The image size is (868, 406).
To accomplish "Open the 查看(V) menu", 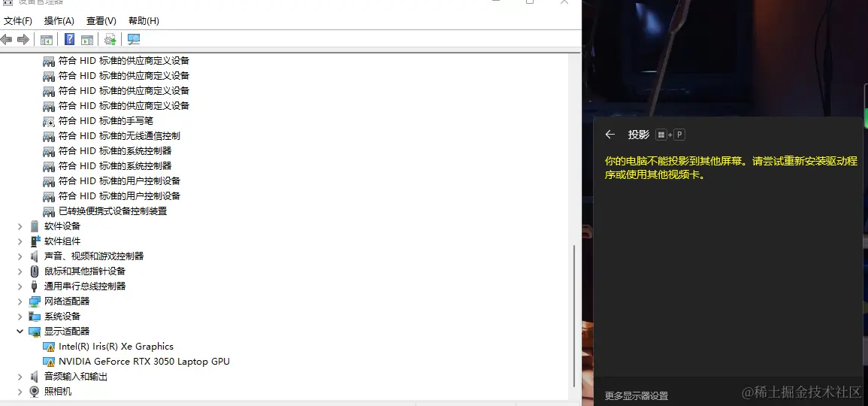I will coord(101,21).
